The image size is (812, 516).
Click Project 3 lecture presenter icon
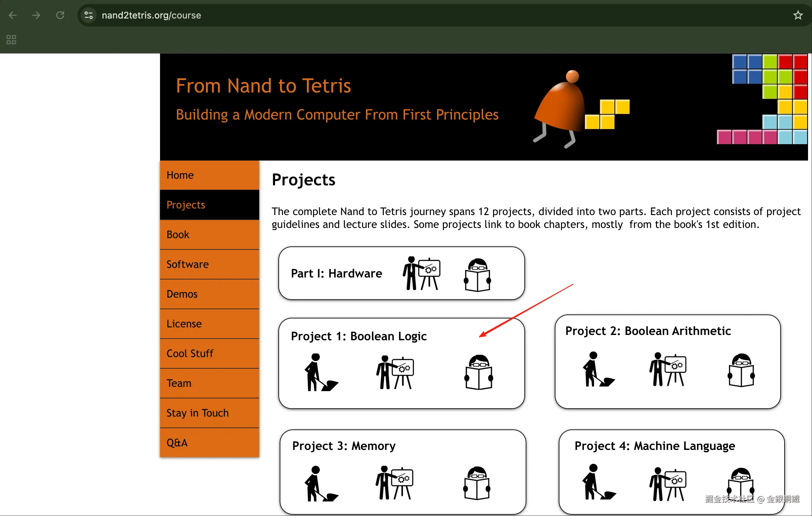394,483
